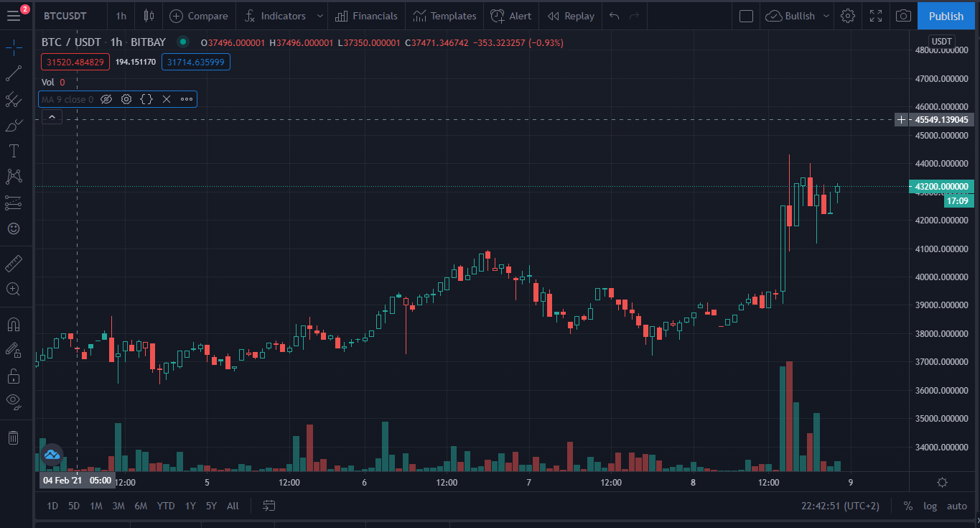This screenshot has width=980, height=528.
Task: Select the Text annotation tool
Action: pyautogui.click(x=14, y=151)
